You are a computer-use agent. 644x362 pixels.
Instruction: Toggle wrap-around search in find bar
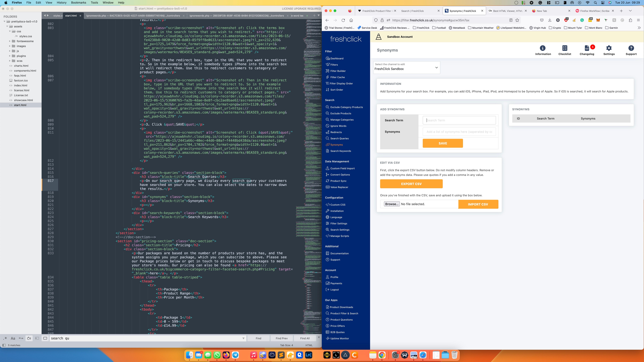pyautogui.click(x=29, y=338)
